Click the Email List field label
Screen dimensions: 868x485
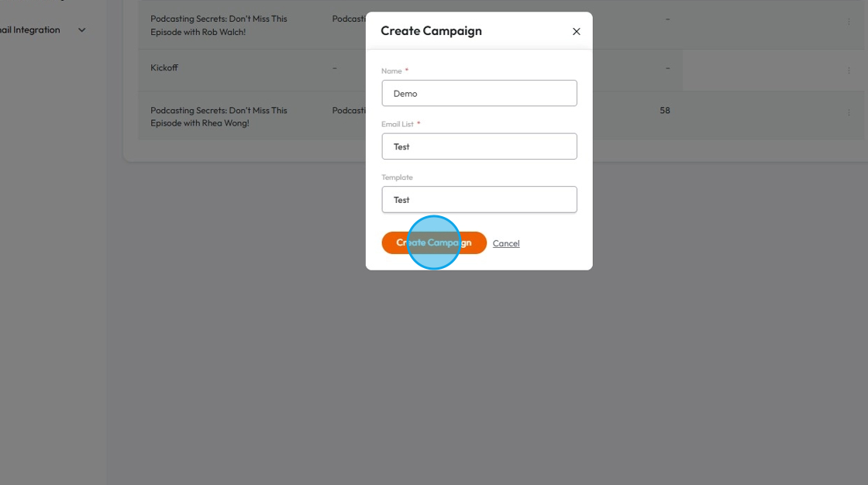pyautogui.click(x=398, y=124)
